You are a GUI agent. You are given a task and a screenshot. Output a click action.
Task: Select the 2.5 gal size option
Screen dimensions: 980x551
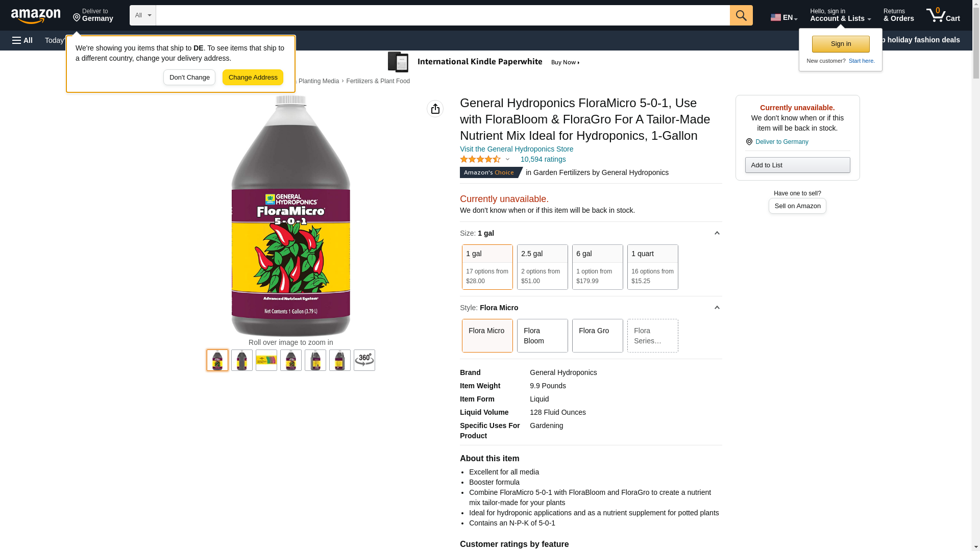(x=543, y=267)
